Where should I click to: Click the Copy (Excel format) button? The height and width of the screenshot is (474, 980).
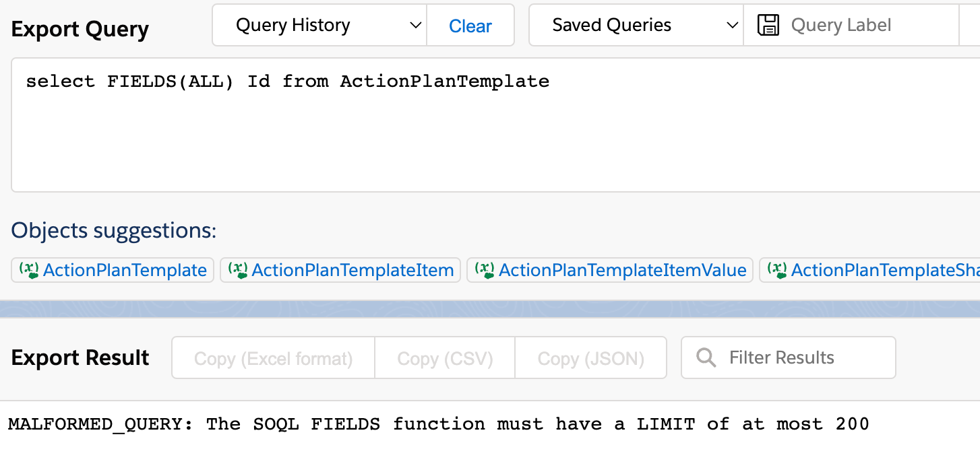pyautogui.click(x=273, y=358)
